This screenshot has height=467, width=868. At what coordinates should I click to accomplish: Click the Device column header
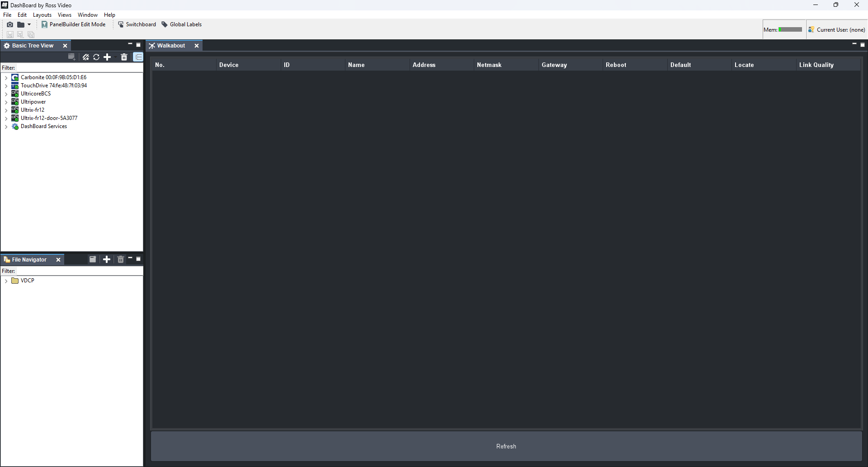248,65
